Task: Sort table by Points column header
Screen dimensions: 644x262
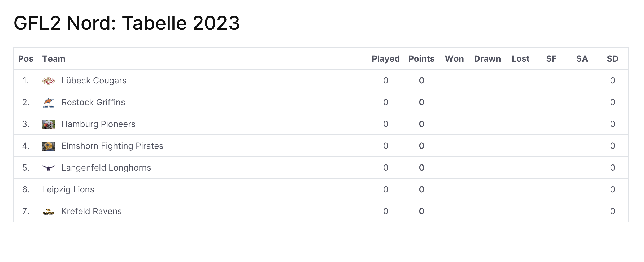Action: 421,59
